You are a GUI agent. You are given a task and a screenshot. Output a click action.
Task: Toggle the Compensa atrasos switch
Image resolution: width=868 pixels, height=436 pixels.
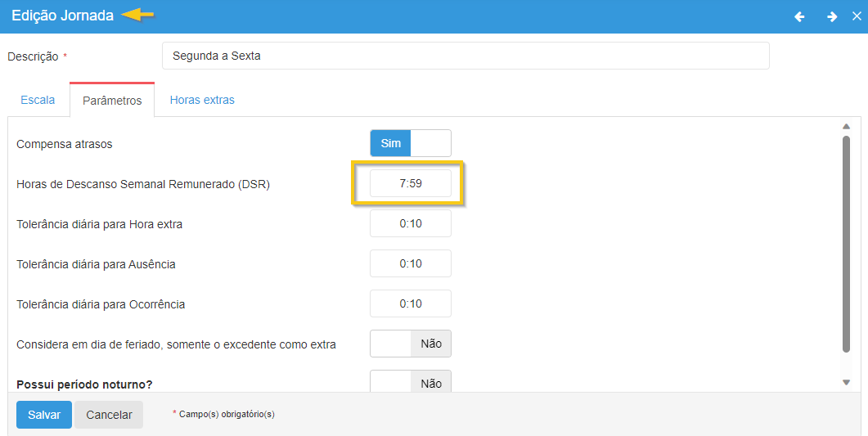click(410, 143)
